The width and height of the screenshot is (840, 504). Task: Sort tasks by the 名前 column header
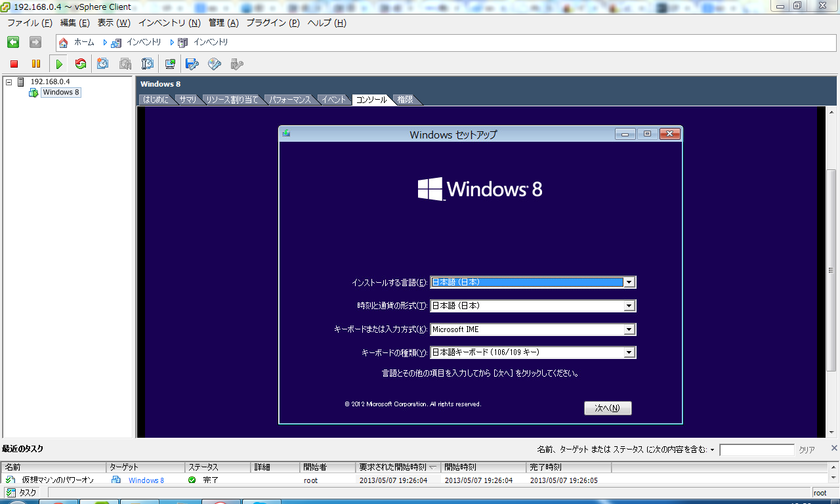tap(54, 467)
